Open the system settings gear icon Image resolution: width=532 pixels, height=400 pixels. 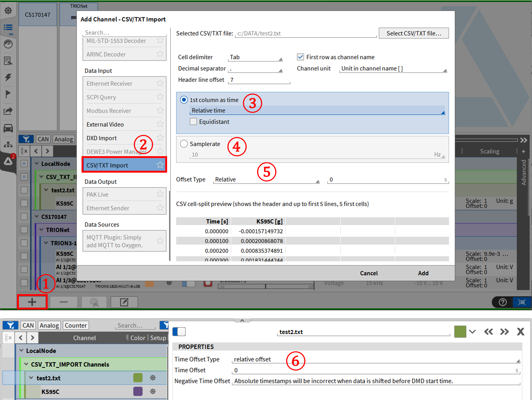8,11
